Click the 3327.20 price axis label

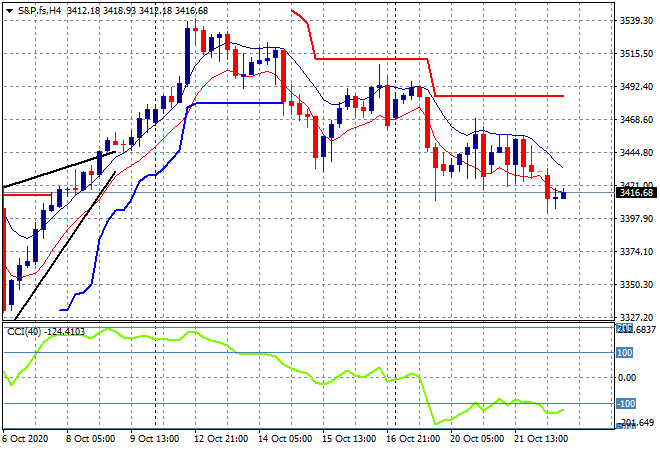pyautogui.click(x=636, y=317)
